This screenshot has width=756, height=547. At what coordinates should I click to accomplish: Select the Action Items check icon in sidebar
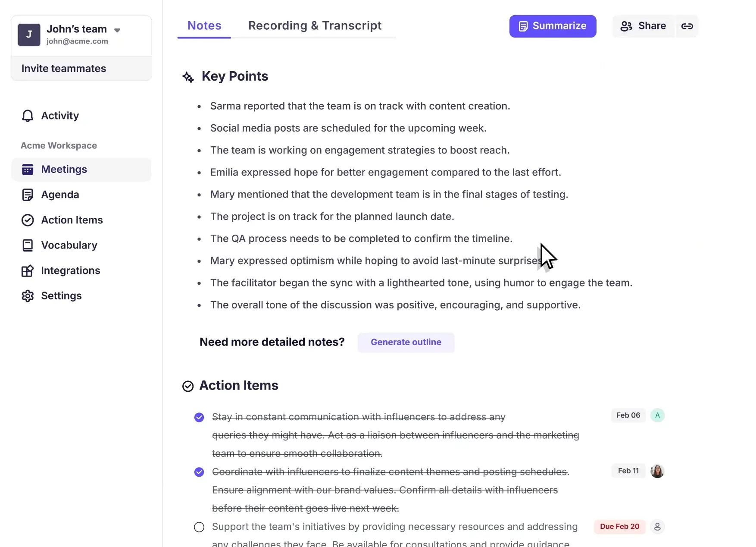[x=28, y=220]
